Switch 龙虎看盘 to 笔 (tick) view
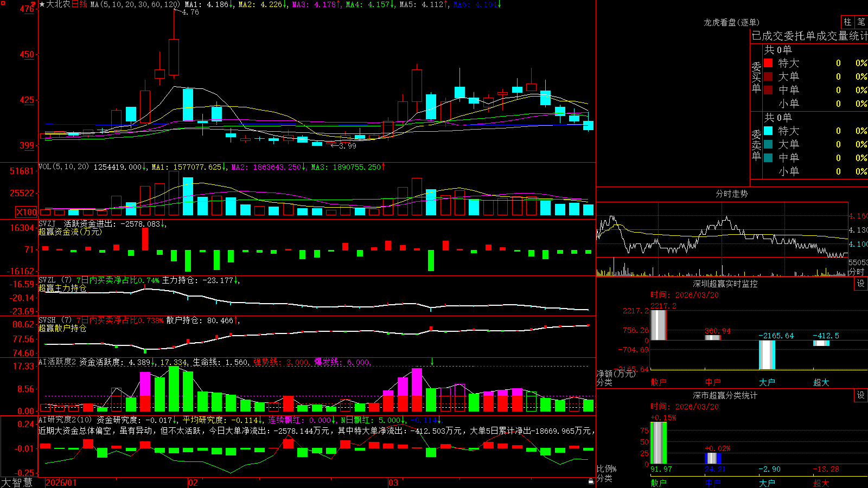 click(861, 22)
